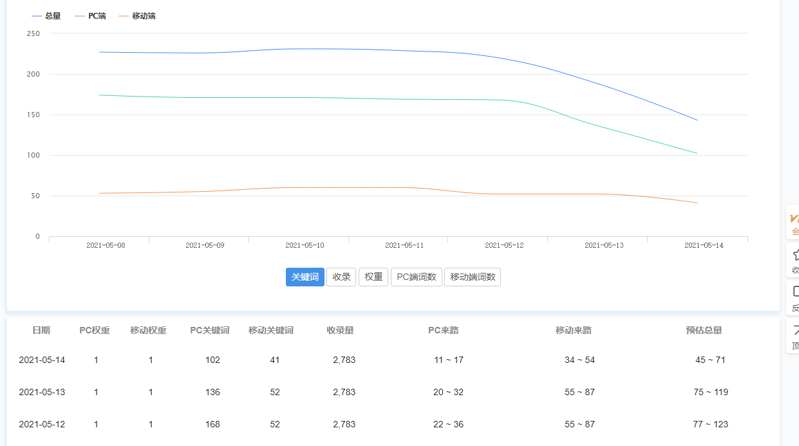This screenshot has width=799, height=446.
Task: Click the 2021-05-14 date row
Action: pos(42,360)
